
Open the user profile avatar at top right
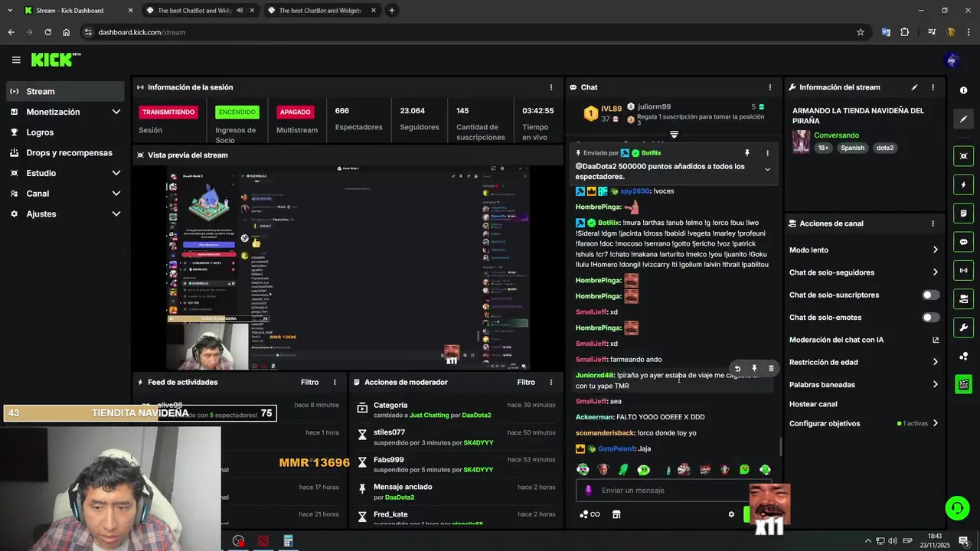[x=952, y=60]
